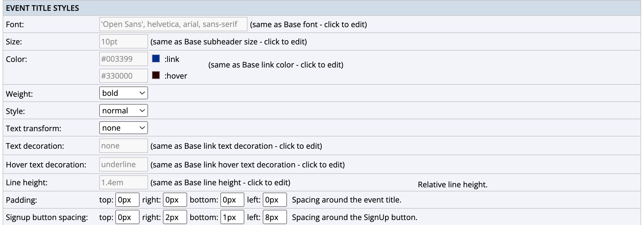Edit the :hover color hex field
The height and width of the screenshot is (225, 644).
123,76
